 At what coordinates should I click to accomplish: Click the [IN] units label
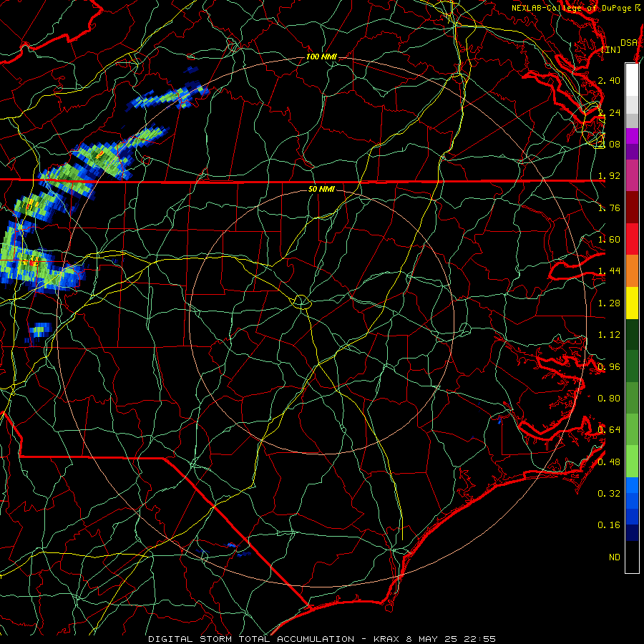(x=611, y=49)
